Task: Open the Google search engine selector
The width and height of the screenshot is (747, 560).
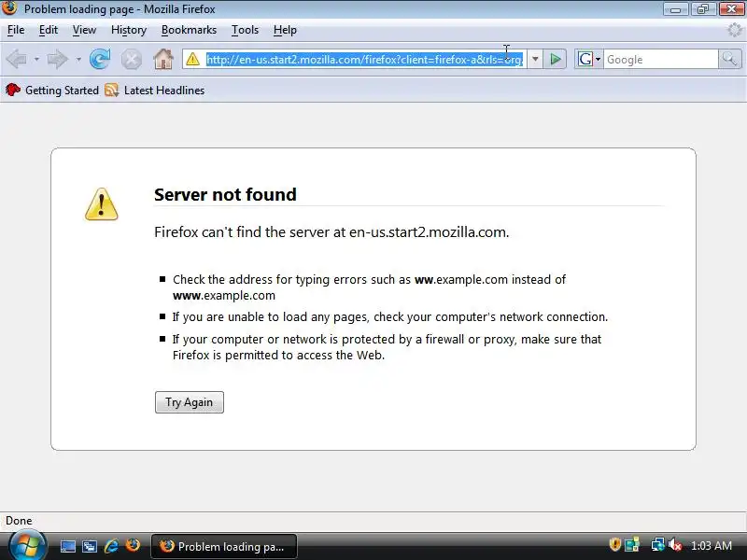Action: click(589, 60)
